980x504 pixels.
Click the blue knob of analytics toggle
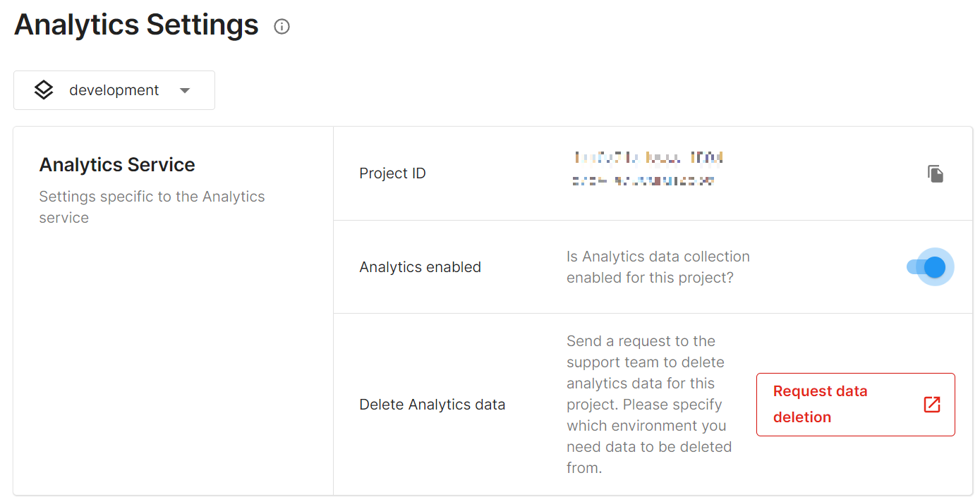pos(935,267)
